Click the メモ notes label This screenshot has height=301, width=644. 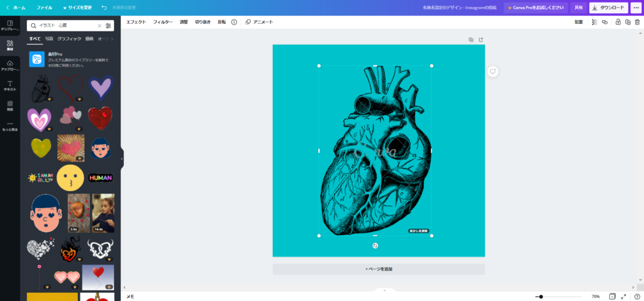point(130,297)
